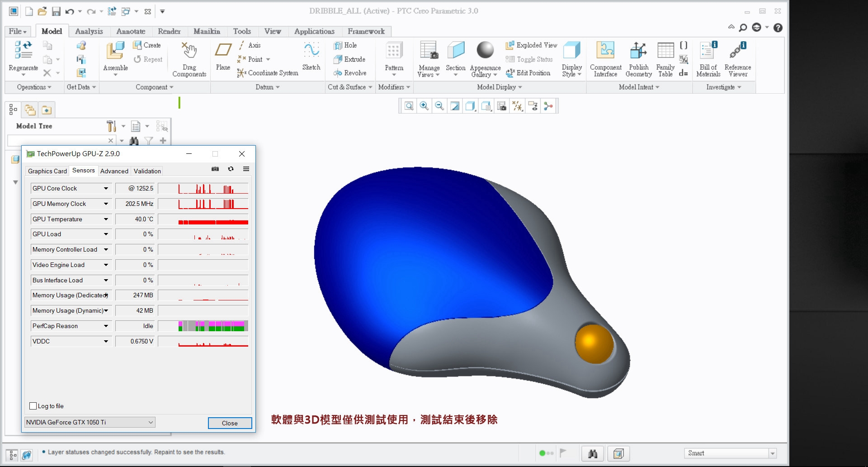Click the Hole feature tool
868x467 pixels.
345,45
